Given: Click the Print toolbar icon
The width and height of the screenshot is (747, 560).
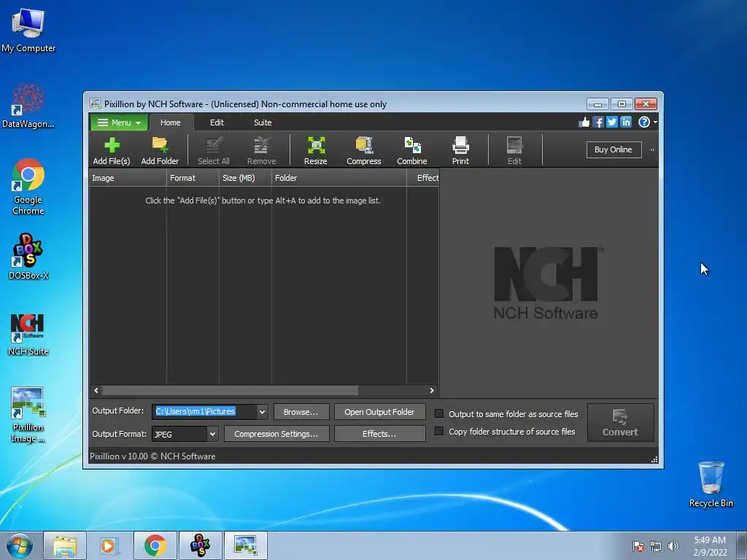Looking at the screenshot, I should 461,150.
